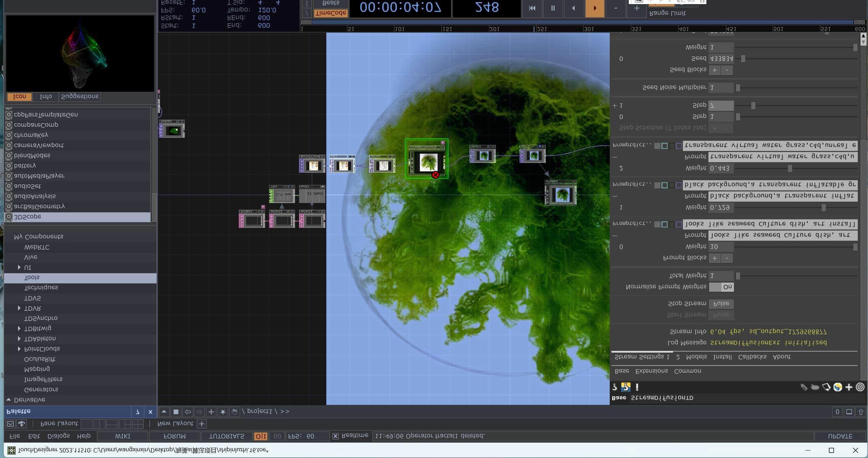Toggle Normalize Prompt Weights switch
Screen dimensions: 868x458
[x=721, y=287]
